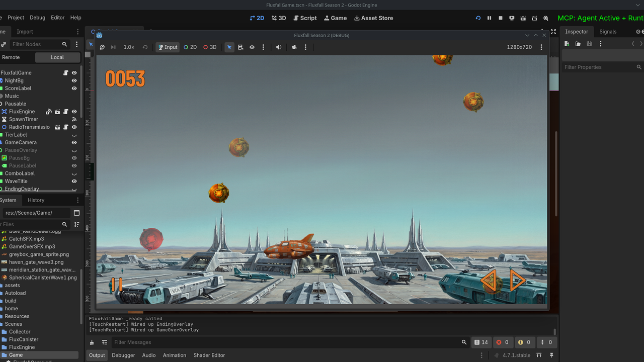This screenshot has width=644, height=362.
Task: Toggle distraction-free fullscreen mode
Action: tap(553, 32)
